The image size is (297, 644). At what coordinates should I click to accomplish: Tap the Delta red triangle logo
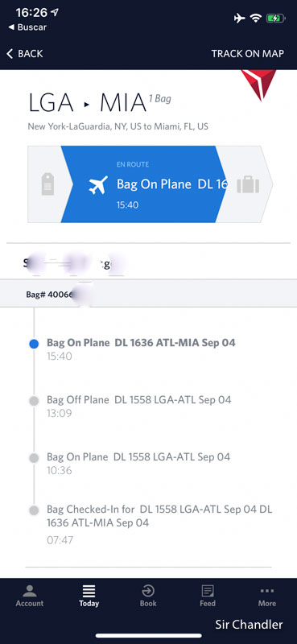pyautogui.click(x=258, y=85)
